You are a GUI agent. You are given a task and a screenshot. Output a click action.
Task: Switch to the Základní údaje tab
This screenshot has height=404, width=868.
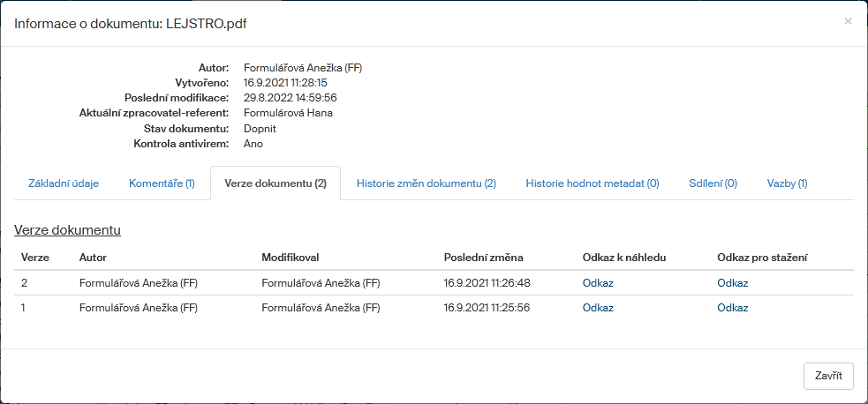(64, 183)
